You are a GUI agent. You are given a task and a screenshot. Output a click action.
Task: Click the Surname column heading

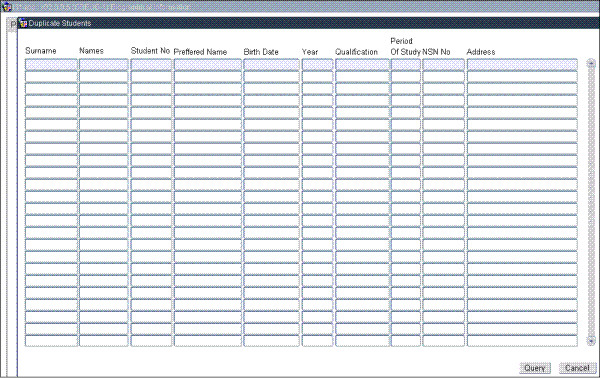click(x=41, y=51)
